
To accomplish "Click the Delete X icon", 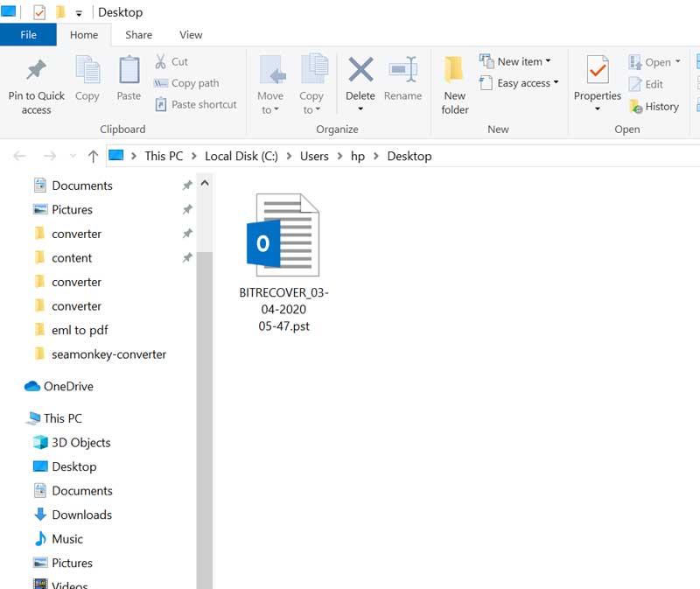I will point(360,70).
